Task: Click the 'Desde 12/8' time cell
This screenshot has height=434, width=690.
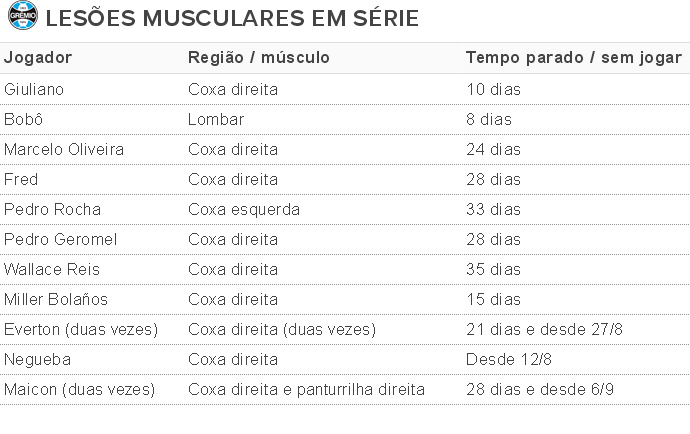Action: click(509, 359)
